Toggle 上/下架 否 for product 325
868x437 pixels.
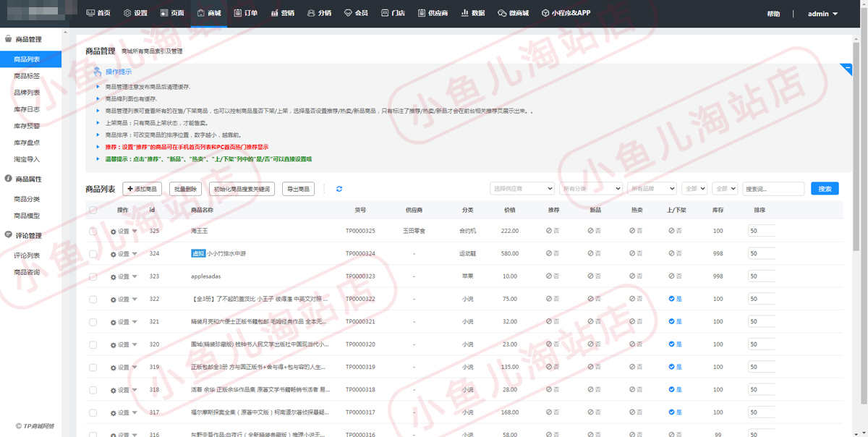(676, 231)
